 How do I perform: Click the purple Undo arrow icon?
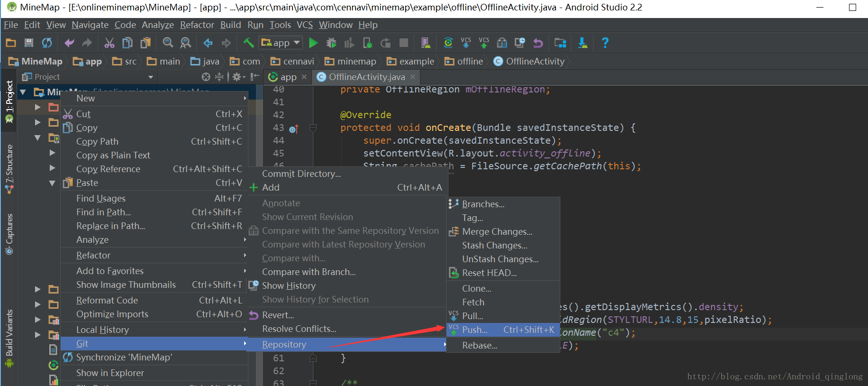(x=69, y=43)
